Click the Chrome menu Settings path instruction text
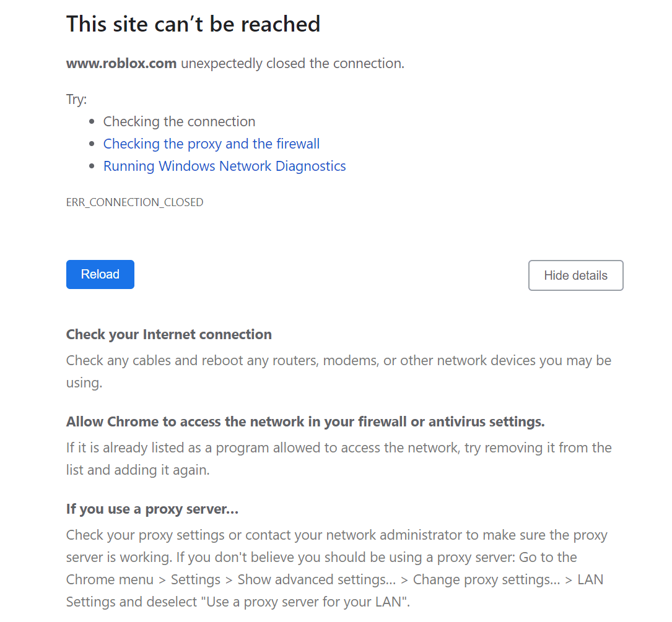The image size is (672, 622). [x=334, y=579]
